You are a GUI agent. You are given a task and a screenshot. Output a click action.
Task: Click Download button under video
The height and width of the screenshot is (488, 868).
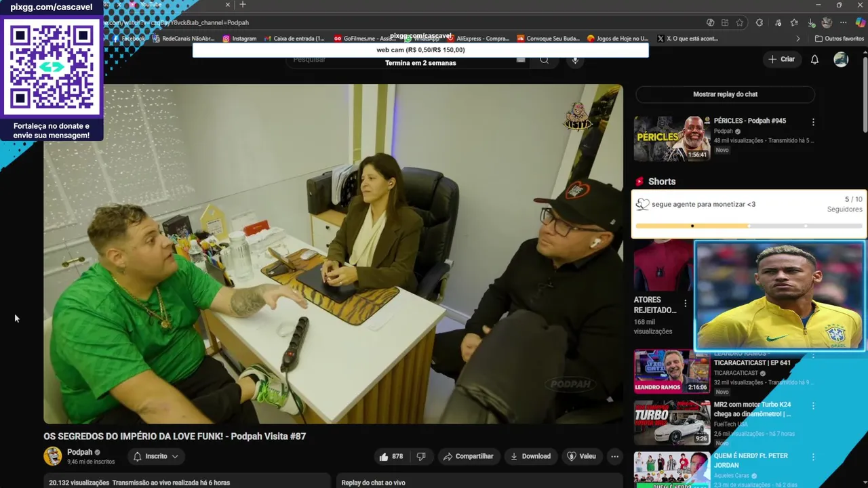click(x=530, y=456)
